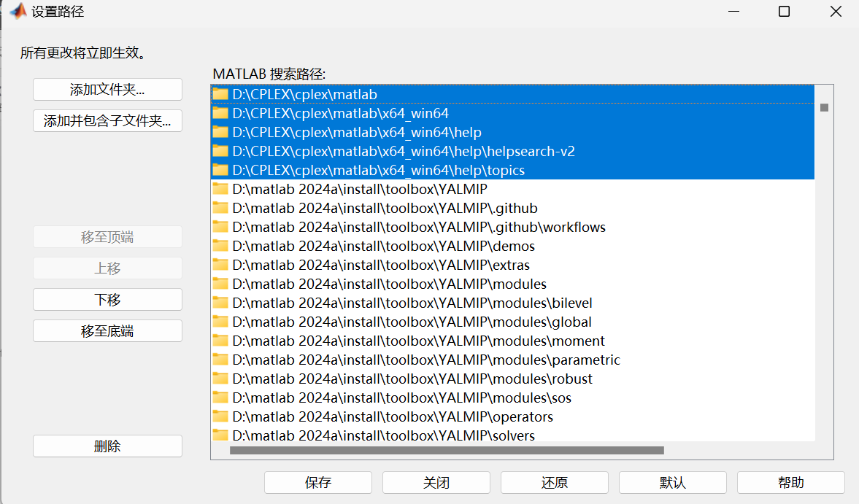
Task: Click folder icon beside x64_win64\help\topics path
Action: pos(220,170)
